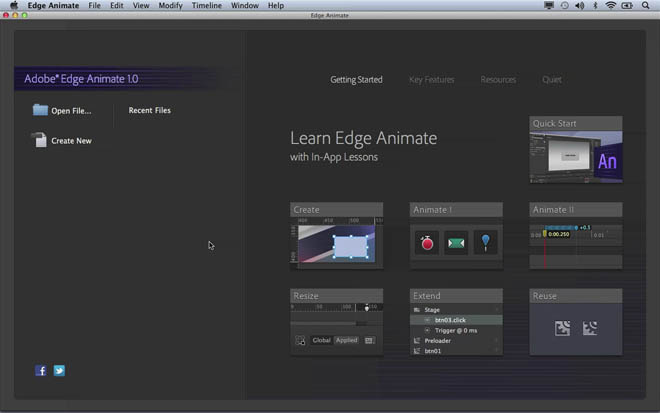Click the left symbol icon in Reuse card
Viewport: 660px width, 413px height.
pyautogui.click(x=562, y=328)
